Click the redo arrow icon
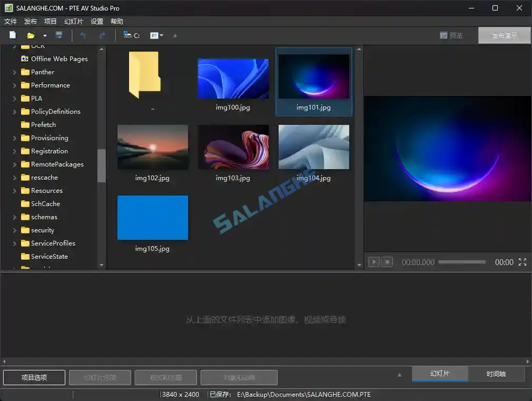Screen dimensions: 532x401 tap(101, 35)
